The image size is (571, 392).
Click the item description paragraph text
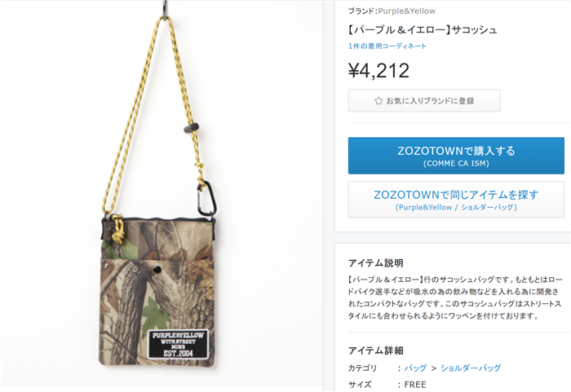click(455, 297)
